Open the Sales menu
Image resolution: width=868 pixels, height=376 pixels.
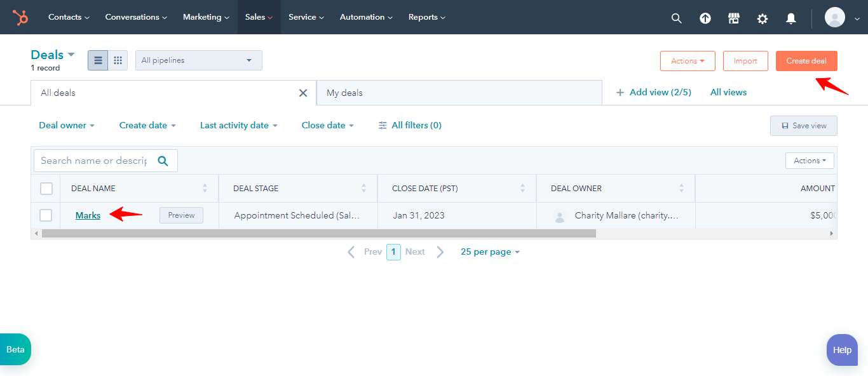259,17
